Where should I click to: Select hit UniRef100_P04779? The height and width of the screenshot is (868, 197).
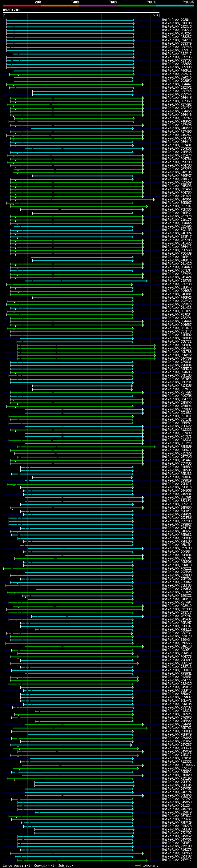177,399
